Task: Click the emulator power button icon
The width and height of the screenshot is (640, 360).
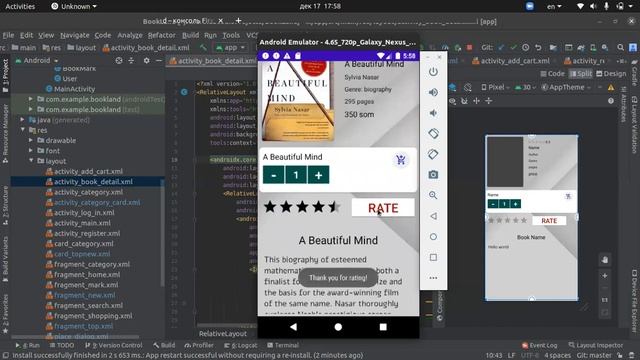Action: pyautogui.click(x=433, y=72)
